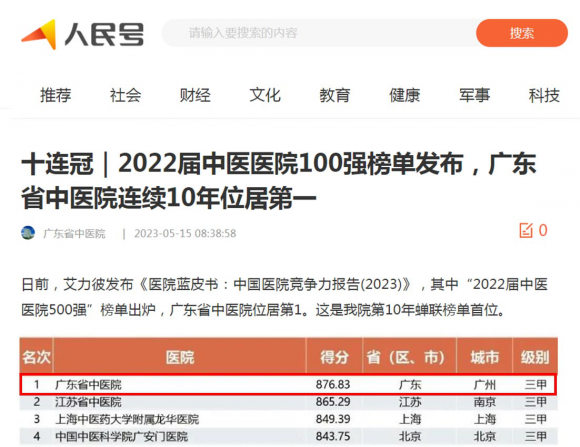Click the 上海中医药大学附属龙华医院 row
The width and height of the screenshot is (580, 447).
pyautogui.click(x=288, y=419)
